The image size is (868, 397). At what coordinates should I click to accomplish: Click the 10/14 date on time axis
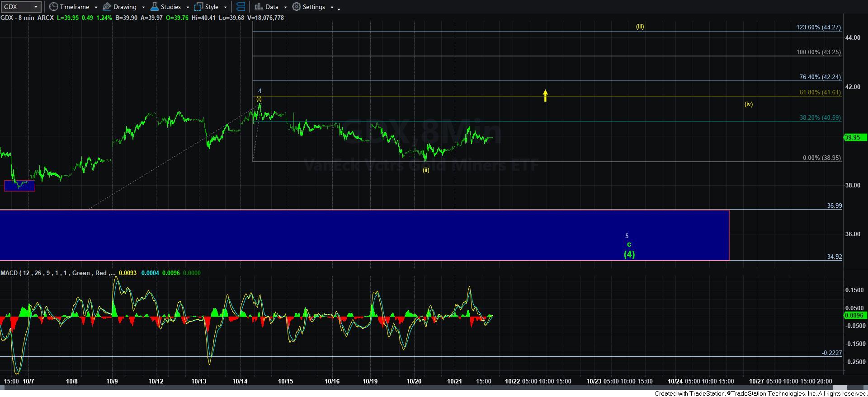point(240,381)
